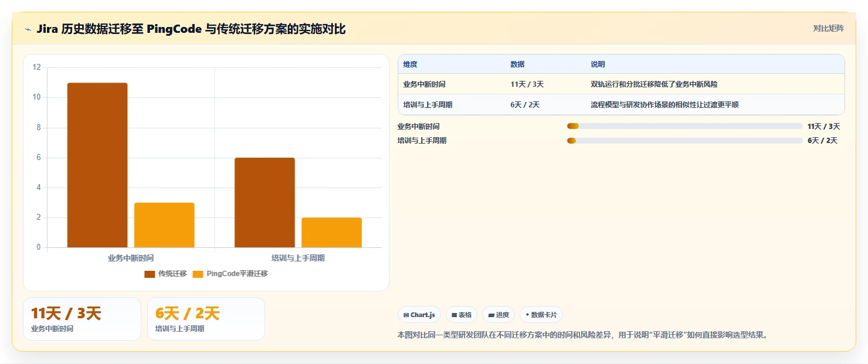The image size is (868, 364).
Task: Select the 表格 tag chip
Action: coord(462,315)
